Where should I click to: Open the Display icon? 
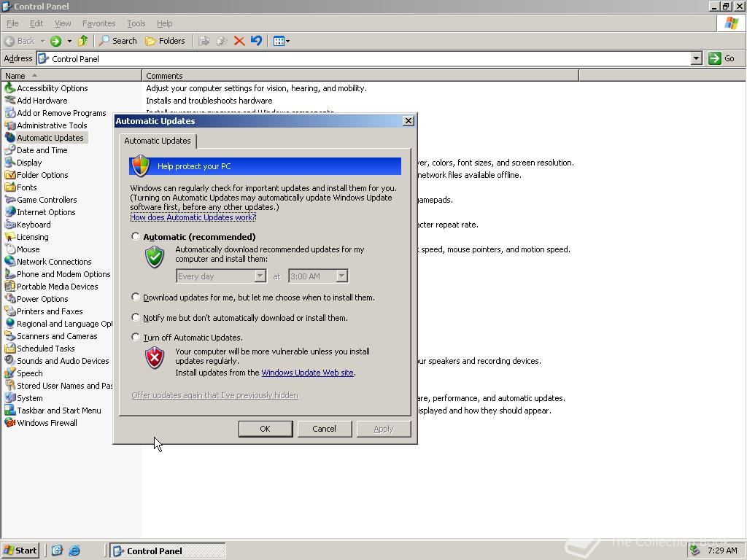10,163
